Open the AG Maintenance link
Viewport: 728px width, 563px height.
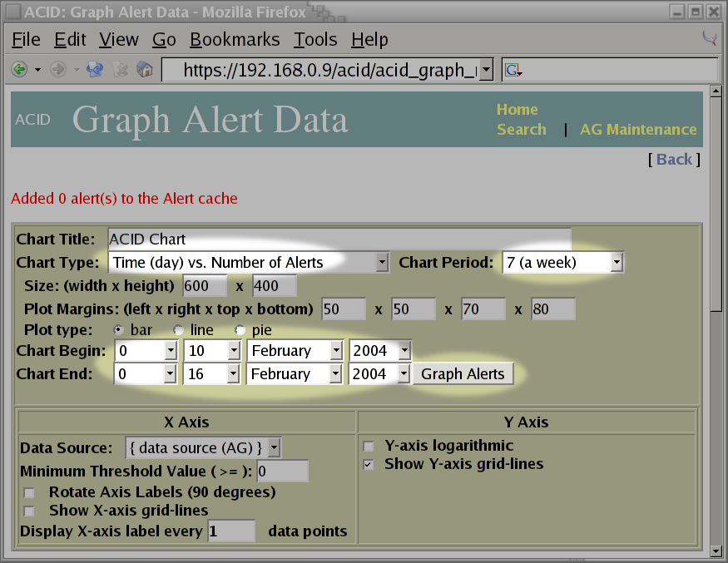tap(638, 130)
